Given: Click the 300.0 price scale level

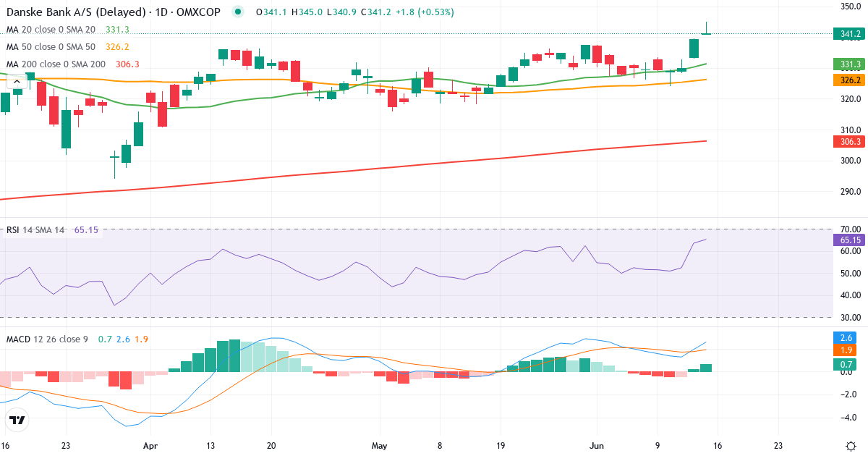Looking at the screenshot, I should click(850, 161).
